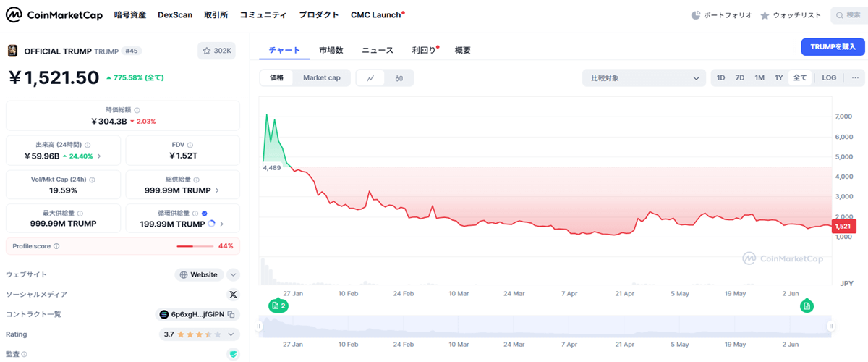868x362 pixels.
Task: Click the CoinMarketCap logo
Action: point(54,14)
